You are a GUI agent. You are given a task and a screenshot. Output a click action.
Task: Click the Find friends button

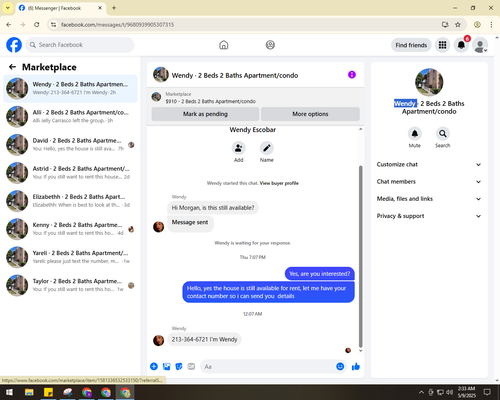(x=411, y=45)
